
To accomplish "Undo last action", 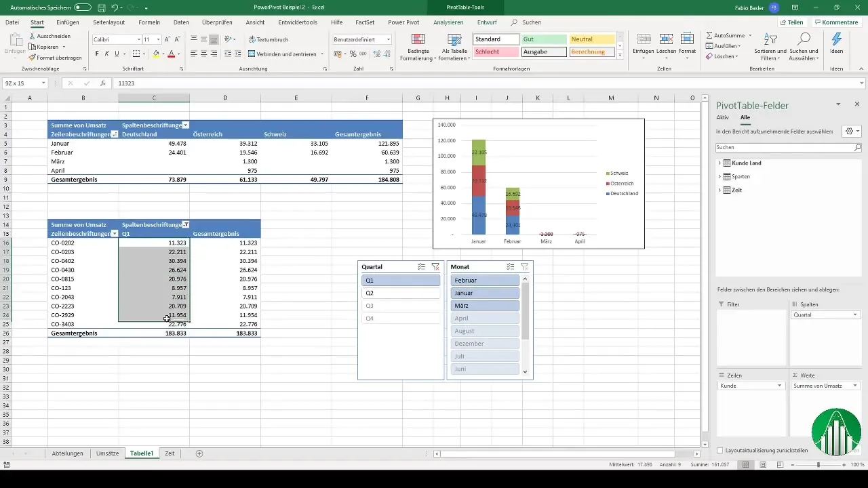I will pos(115,7).
